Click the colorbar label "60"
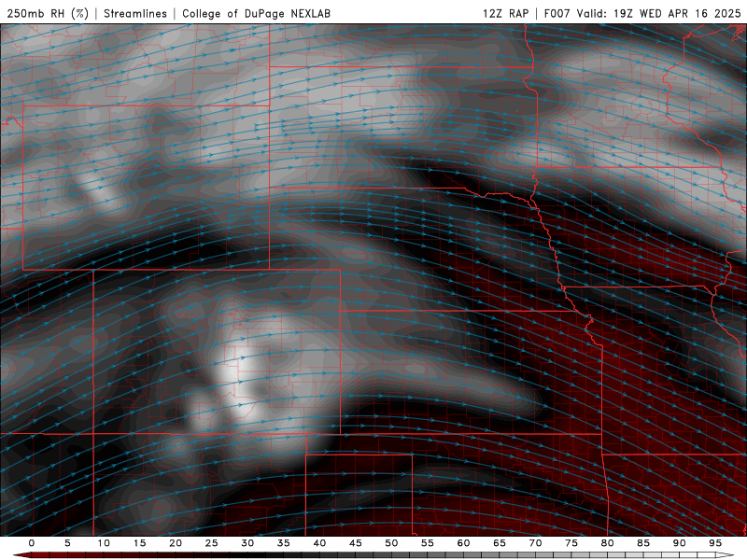Screen dimensions: 747x560 click(463, 543)
